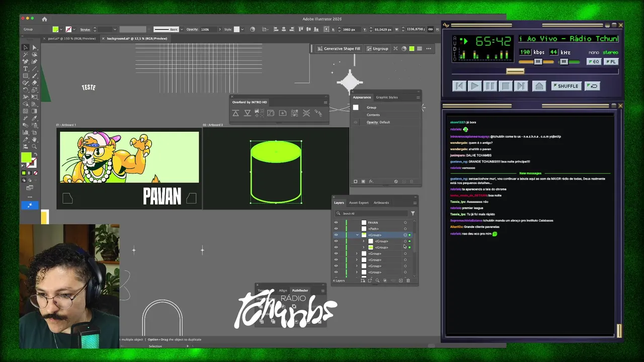Click the Home icon in Illustrator

[44, 19]
